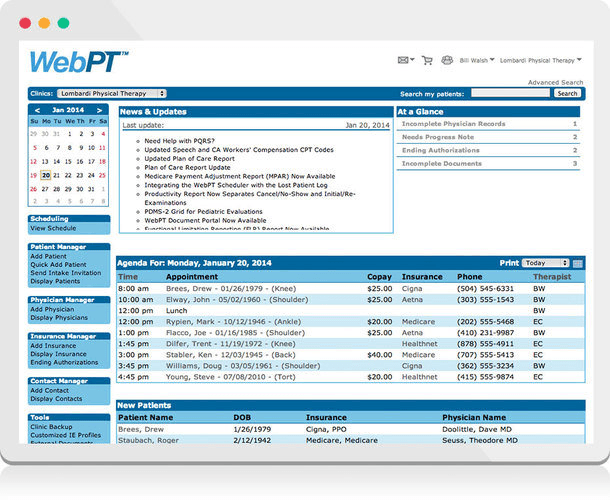Open Need Help with PQRS news item
Image resolution: width=610 pixels, height=500 pixels.
tap(179, 141)
